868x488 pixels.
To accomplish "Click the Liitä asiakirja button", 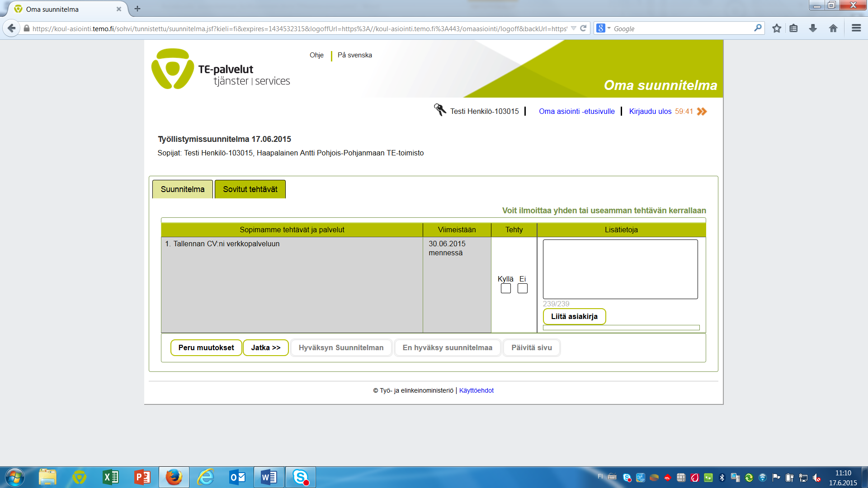I will [x=574, y=316].
